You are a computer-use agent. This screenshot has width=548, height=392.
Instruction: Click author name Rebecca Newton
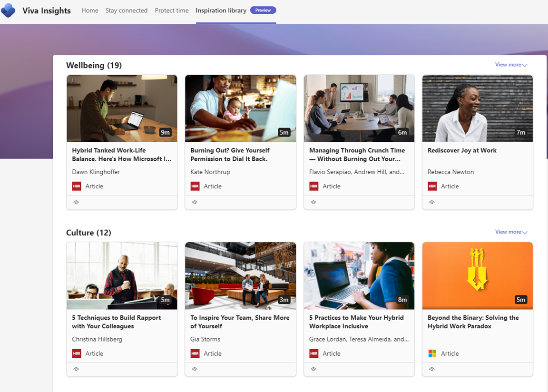[451, 172]
